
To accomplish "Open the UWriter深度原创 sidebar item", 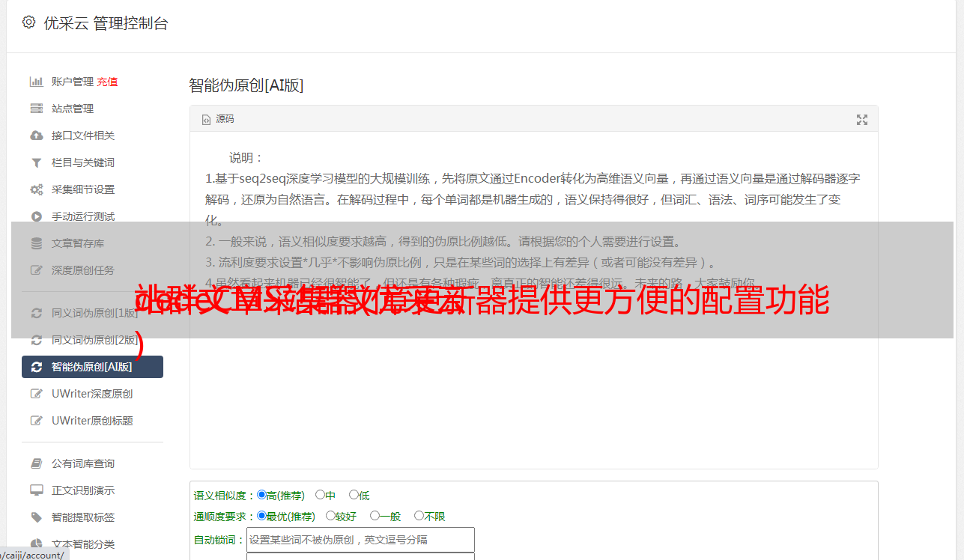I will [92, 394].
